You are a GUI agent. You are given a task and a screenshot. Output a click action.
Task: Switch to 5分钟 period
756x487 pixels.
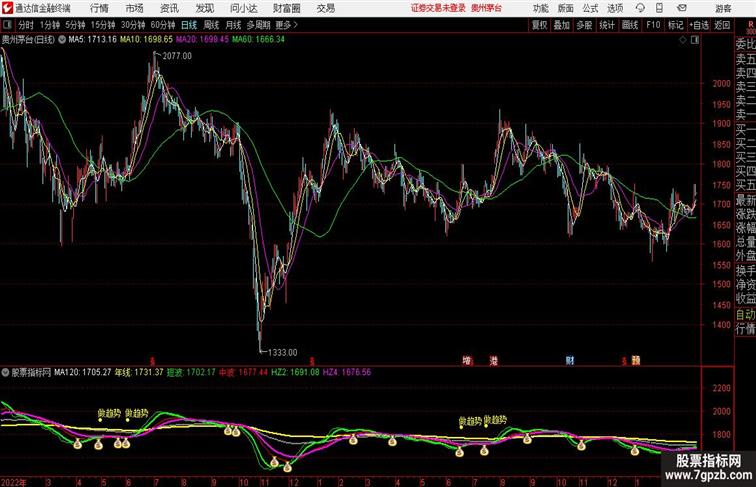point(75,25)
